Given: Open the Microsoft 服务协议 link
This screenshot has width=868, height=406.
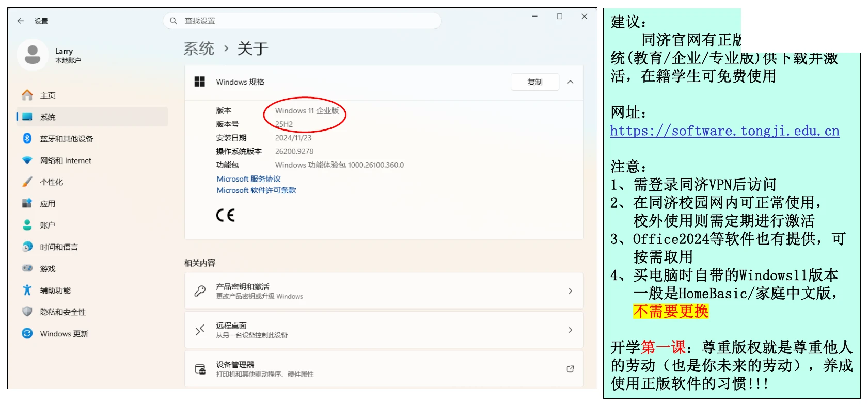Looking at the screenshot, I should [249, 179].
